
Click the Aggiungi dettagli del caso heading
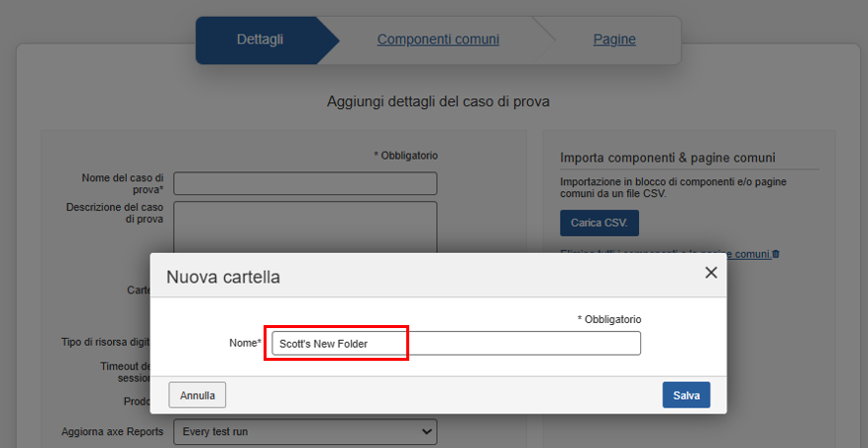[438, 101]
